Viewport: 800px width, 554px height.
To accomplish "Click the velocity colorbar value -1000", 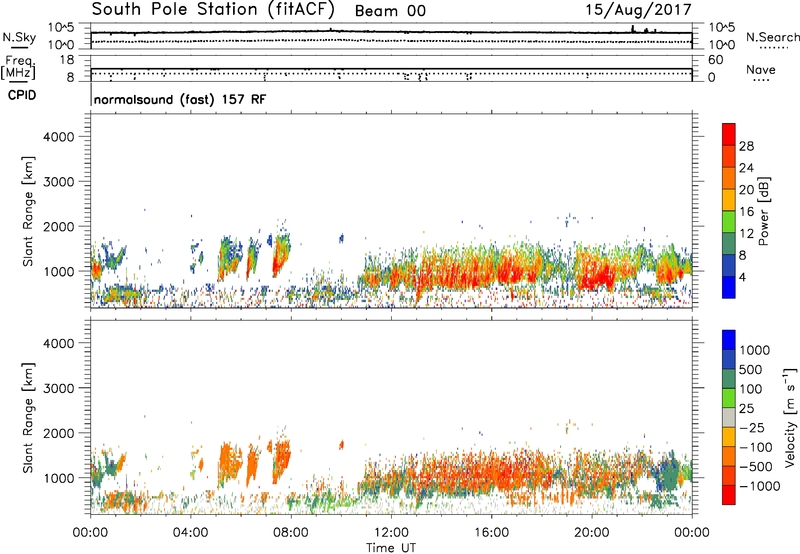I will coord(759,486).
